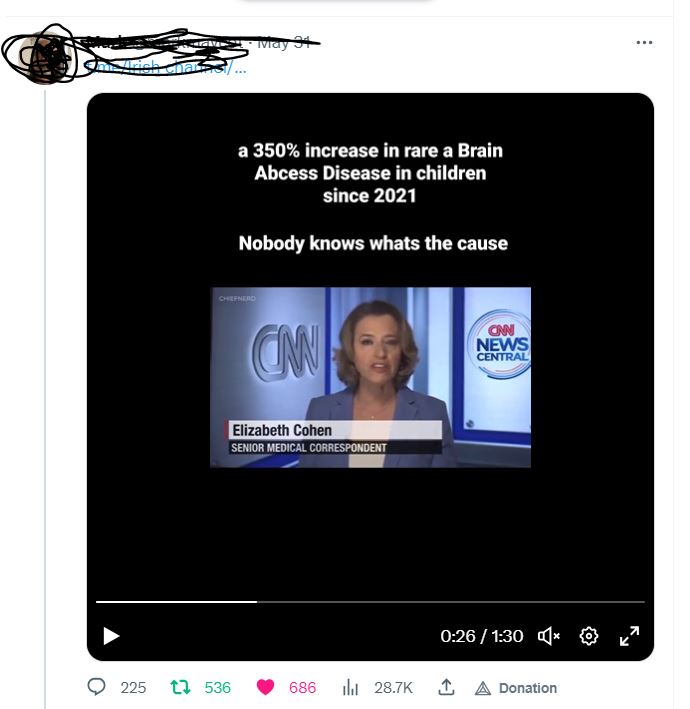Open video settings gear icon
This screenshot has width=690, height=709.
589,636
